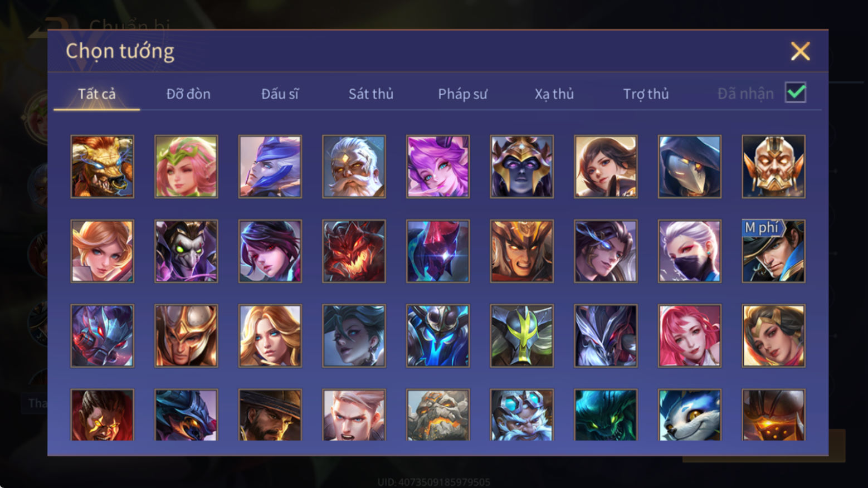868x488 pixels.
Task: Select the rock golem hero portrait
Action: (x=438, y=415)
